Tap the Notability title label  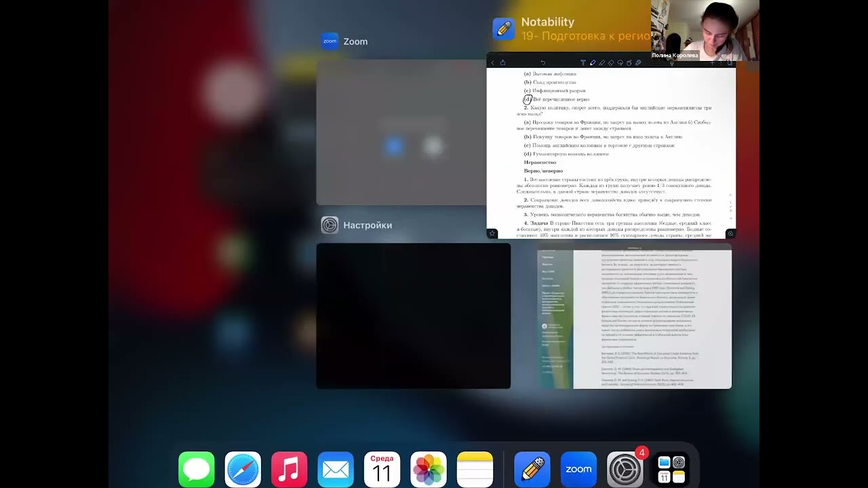point(547,22)
